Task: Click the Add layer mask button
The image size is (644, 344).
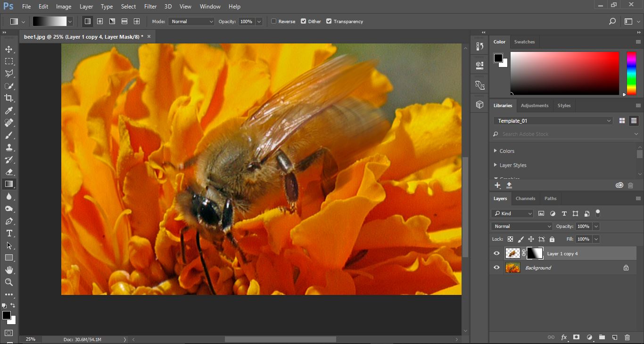Action: [x=576, y=337]
